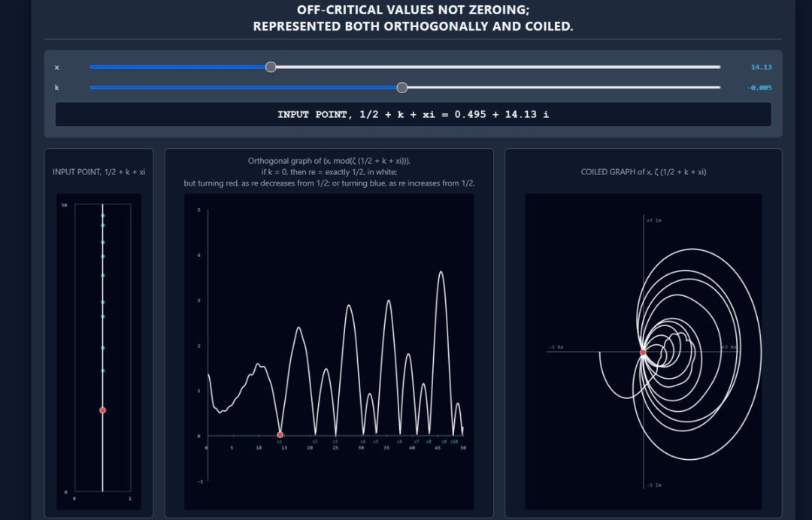Click the "-3 Re" axis label

[556, 347]
